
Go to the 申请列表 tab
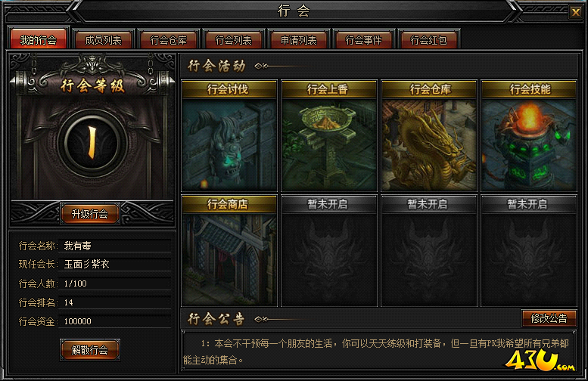coord(299,40)
